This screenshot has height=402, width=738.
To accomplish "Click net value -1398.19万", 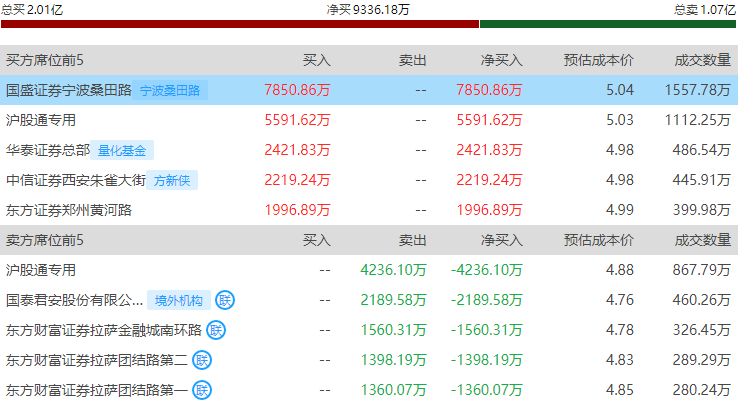I will point(487,360).
